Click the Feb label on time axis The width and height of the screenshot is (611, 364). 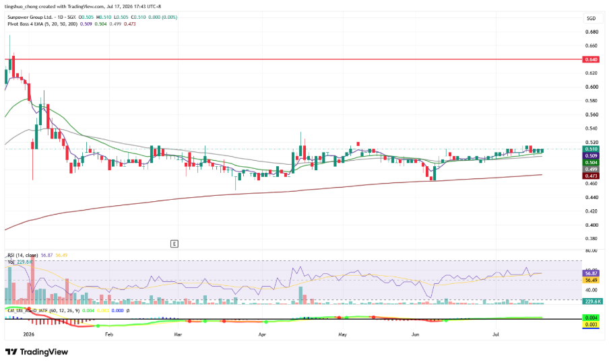(109, 334)
